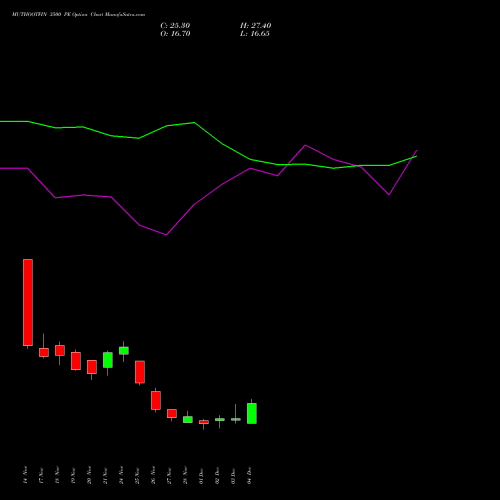
Task: Click the red candle for 18 Nov
Action: (60, 350)
